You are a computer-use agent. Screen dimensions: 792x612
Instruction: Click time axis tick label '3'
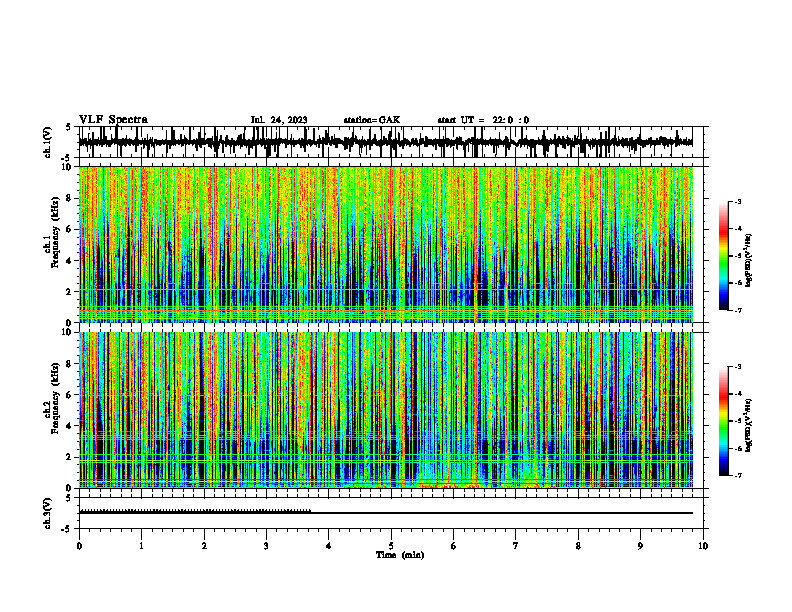266,546
